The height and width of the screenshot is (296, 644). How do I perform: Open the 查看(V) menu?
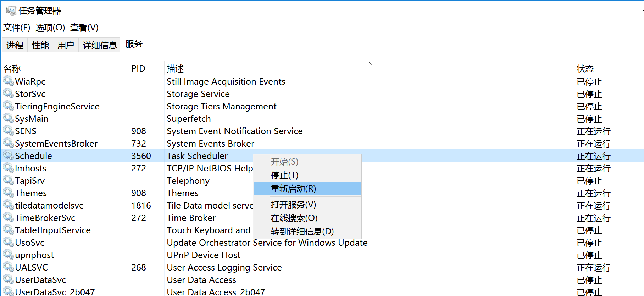point(84,28)
